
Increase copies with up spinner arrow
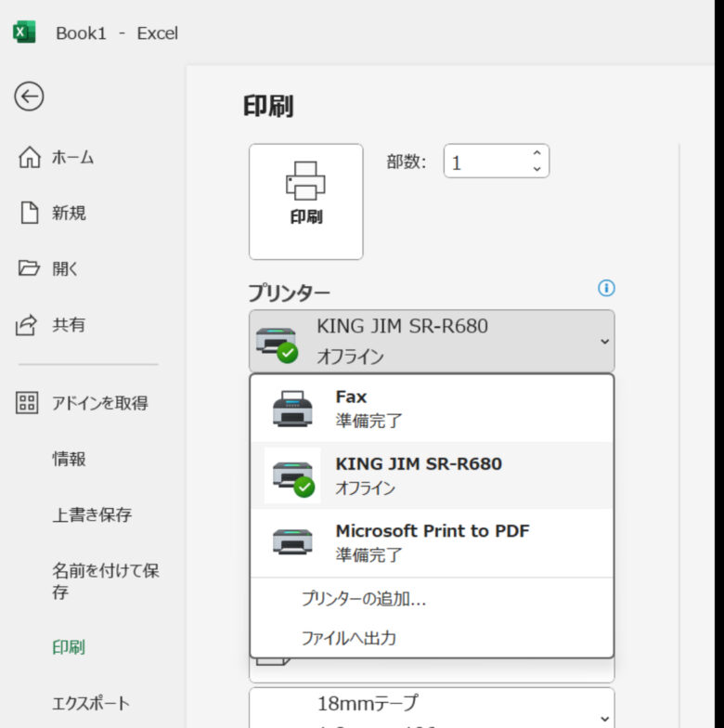[x=537, y=152]
